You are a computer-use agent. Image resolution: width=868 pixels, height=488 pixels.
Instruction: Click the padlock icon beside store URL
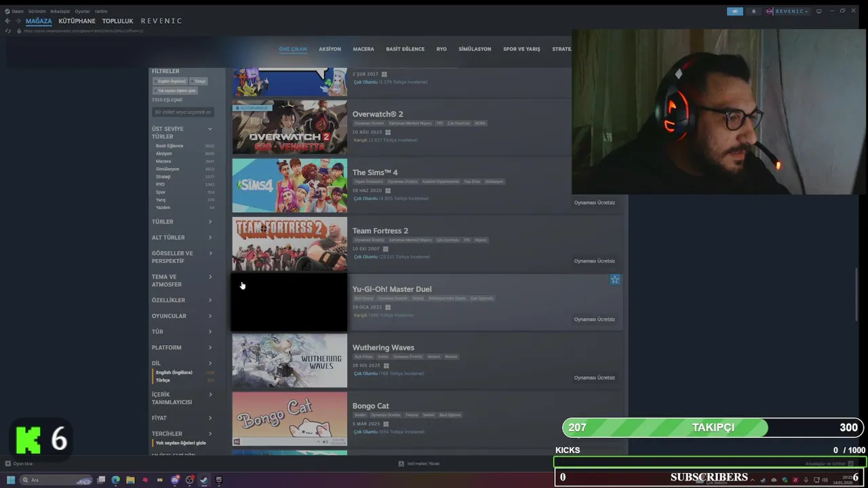tap(18, 31)
